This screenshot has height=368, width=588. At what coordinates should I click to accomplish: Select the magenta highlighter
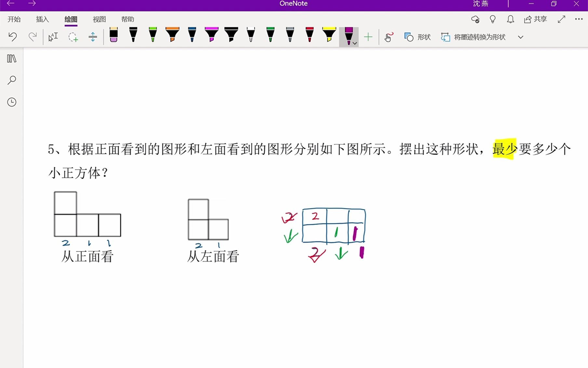[212, 35]
